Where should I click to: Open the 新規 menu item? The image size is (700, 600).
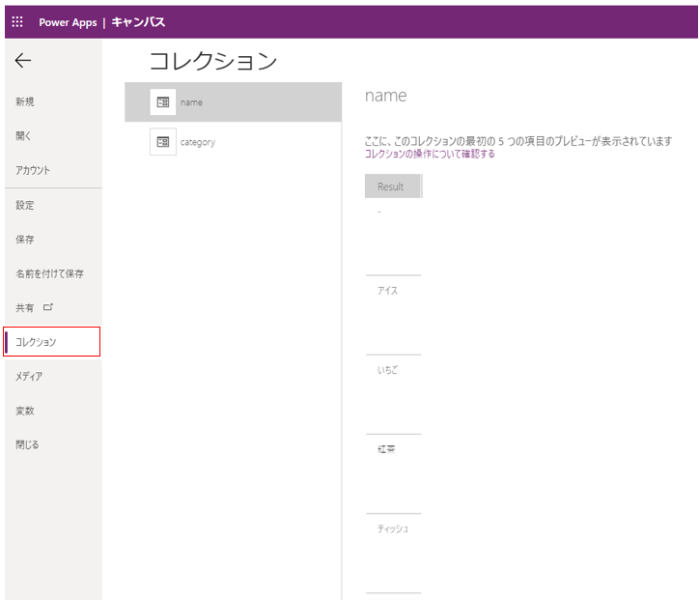[25, 101]
